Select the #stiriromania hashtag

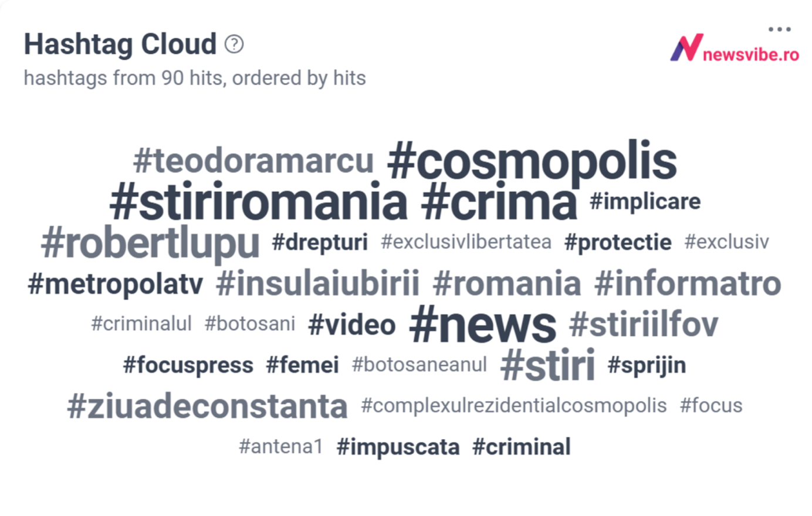pyautogui.click(x=259, y=202)
